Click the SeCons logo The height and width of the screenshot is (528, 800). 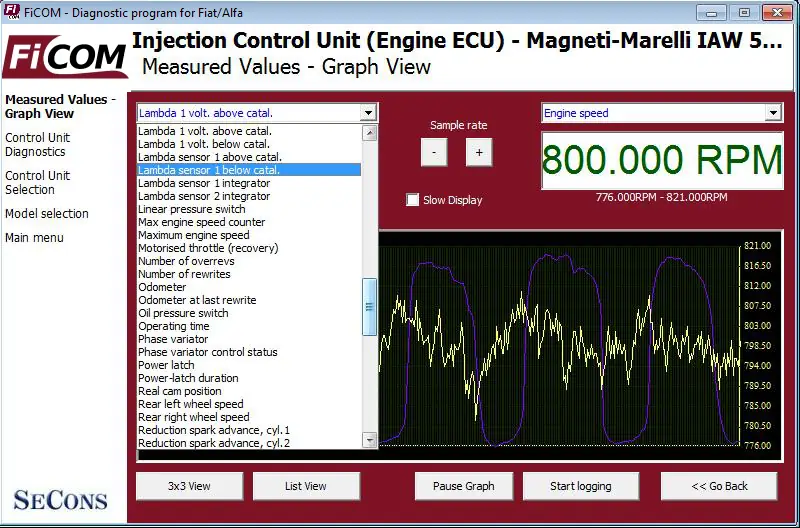point(60,500)
